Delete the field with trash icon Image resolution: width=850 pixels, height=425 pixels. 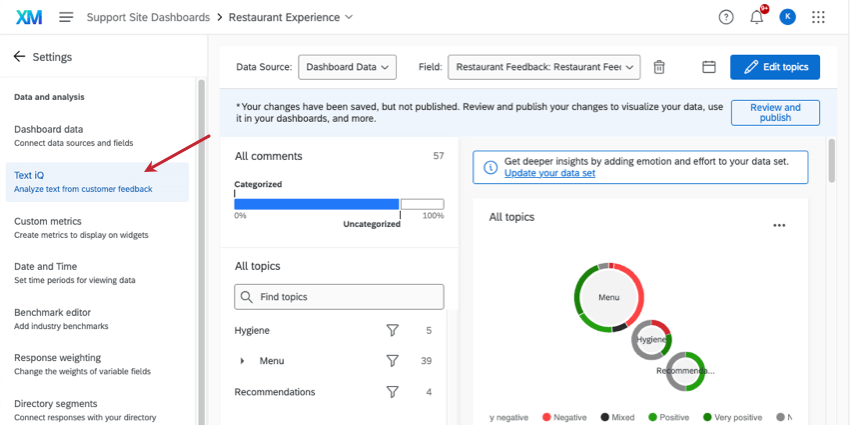tap(659, 67)
